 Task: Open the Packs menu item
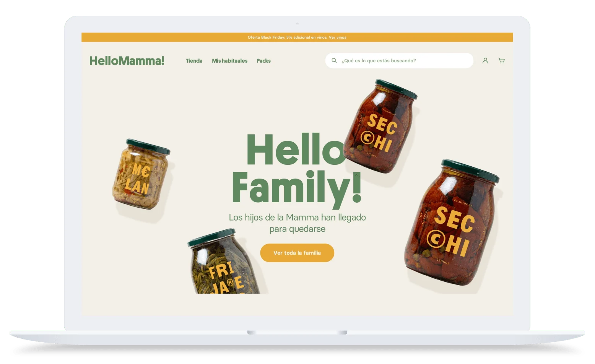click(264, 61)
